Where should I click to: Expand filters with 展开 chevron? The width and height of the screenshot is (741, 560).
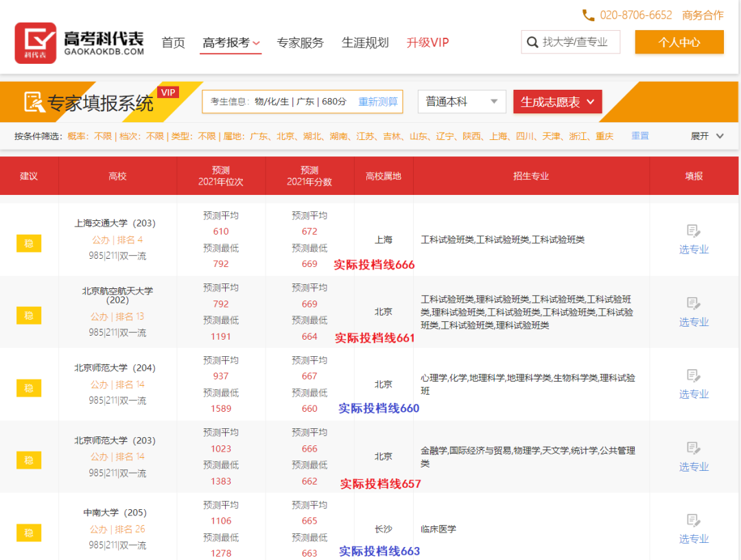click(x=707, y=136)
